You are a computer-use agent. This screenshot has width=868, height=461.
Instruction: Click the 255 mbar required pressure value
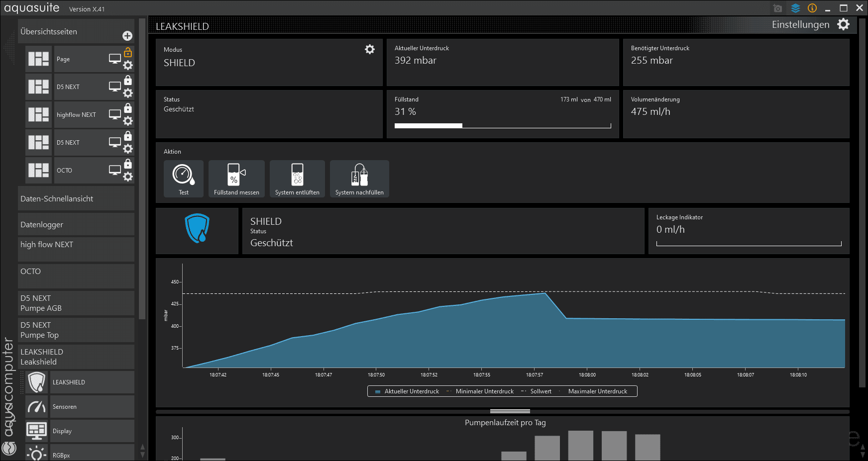[x=652, y=61]
